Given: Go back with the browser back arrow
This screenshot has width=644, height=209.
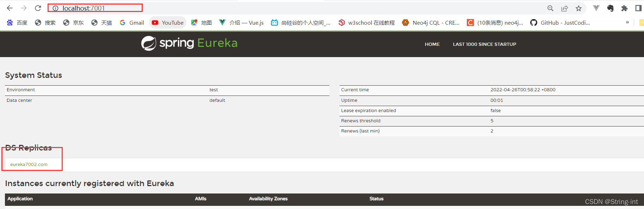Looking at the screenshot, I should (10, 8).
